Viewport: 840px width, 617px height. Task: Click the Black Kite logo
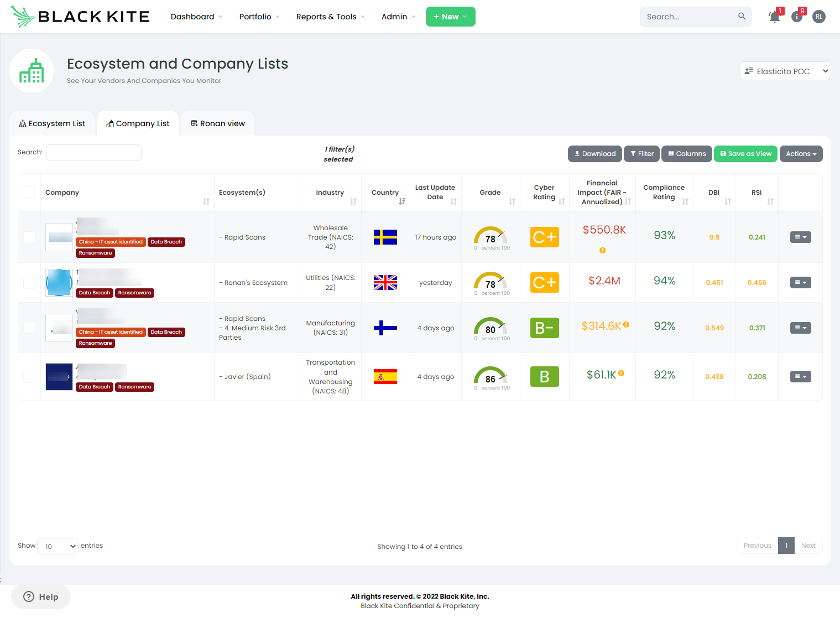coord(80,17)
